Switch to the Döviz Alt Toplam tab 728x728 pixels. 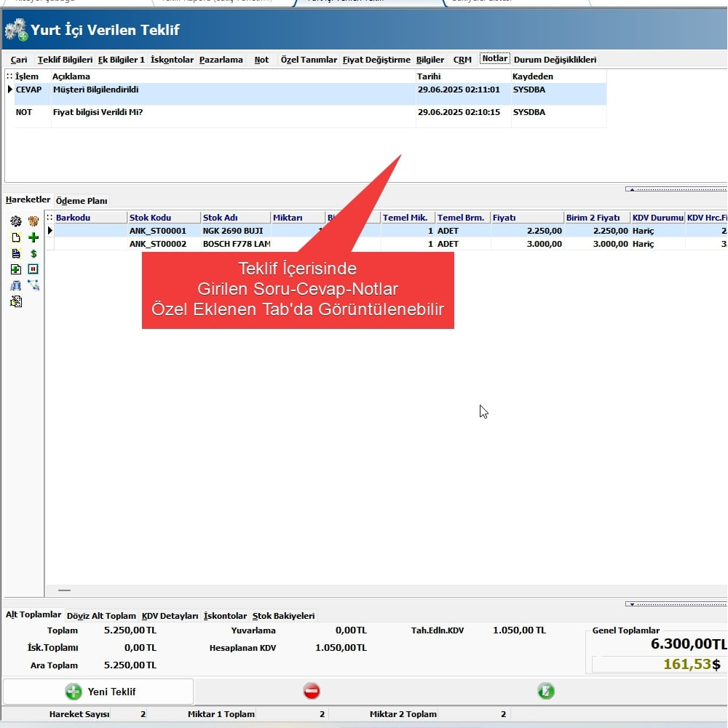pos(101,616)
